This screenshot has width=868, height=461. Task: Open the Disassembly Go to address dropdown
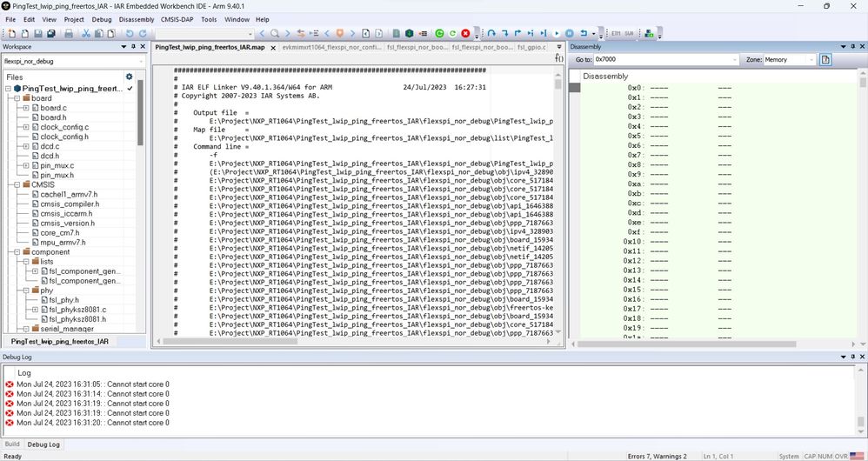point(735,60)
